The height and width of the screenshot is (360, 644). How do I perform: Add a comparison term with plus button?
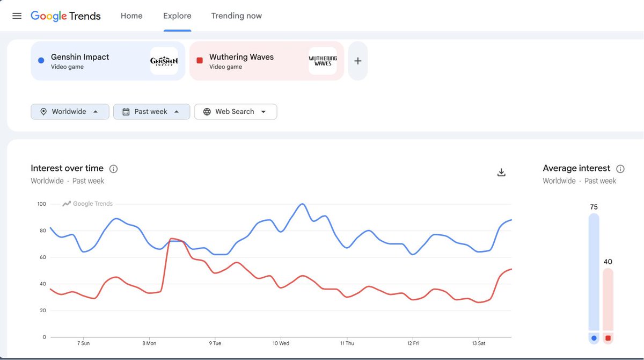358,61
